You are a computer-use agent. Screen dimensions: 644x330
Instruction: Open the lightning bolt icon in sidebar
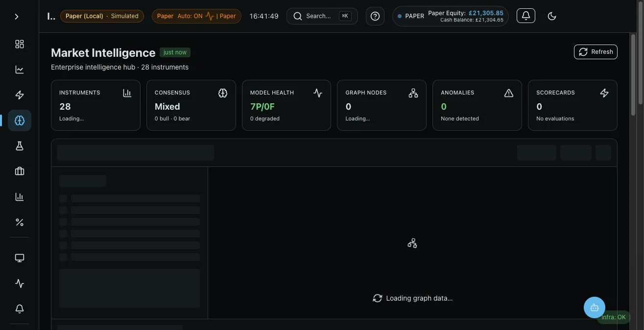tap(20, 95)
